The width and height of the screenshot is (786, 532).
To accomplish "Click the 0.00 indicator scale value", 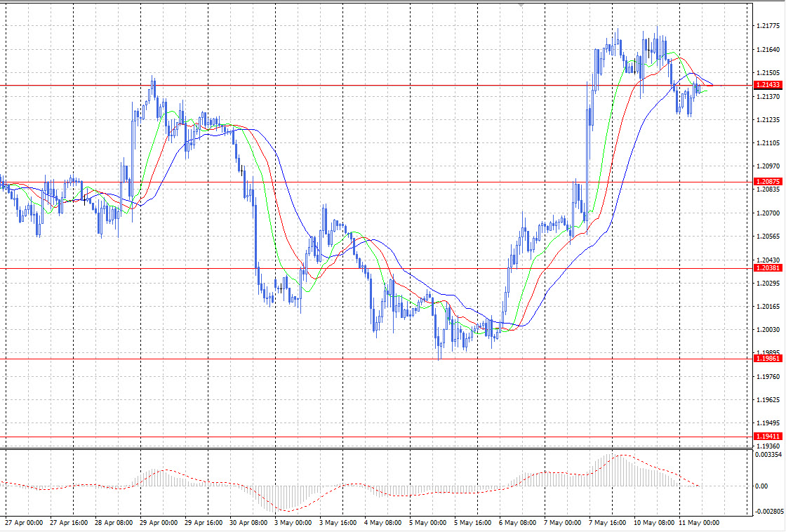I will (x=761, y=486).
